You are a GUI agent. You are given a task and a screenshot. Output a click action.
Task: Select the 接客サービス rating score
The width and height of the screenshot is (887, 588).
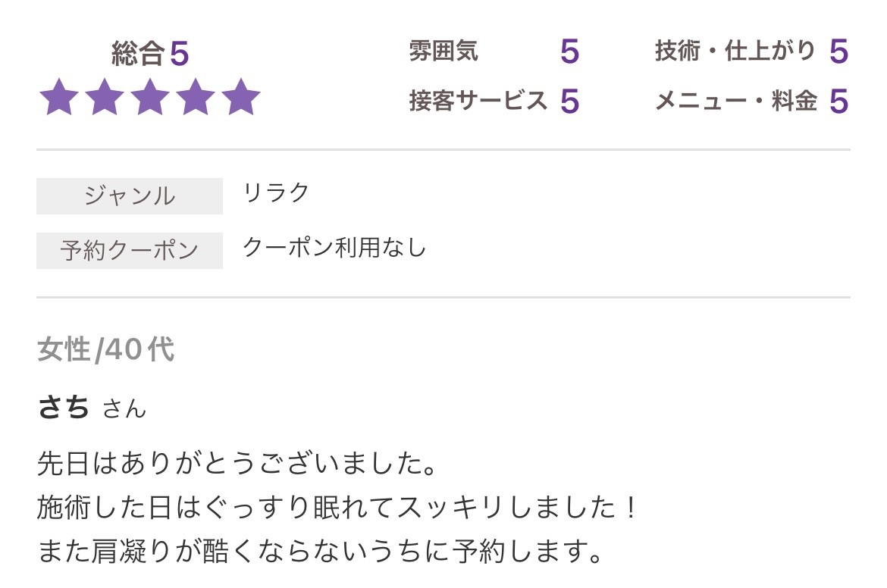pyautogui.click(x=569, y=101)
